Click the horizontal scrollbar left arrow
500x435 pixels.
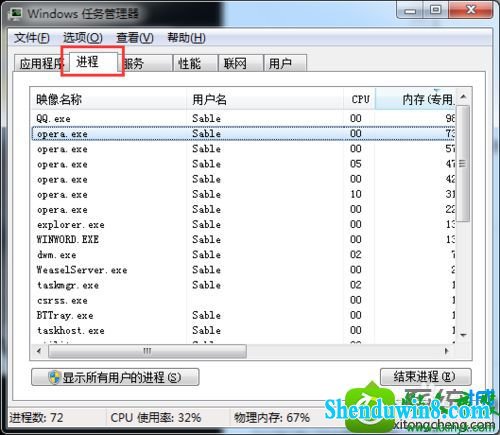point(39,351)
